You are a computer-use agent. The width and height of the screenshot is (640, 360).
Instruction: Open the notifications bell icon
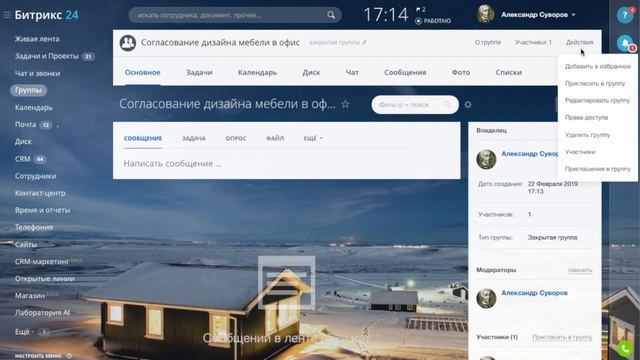tap(624, 43)
